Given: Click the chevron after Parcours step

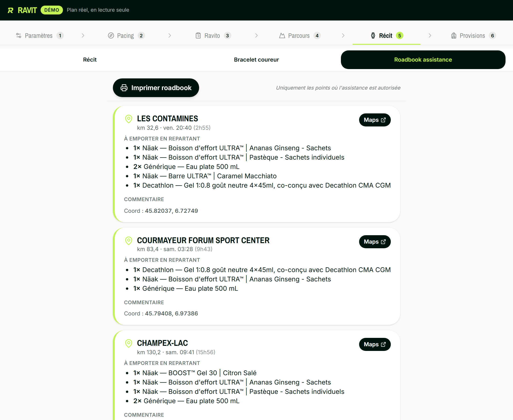Looking at the screenshot, I should (x=343, y=35).
